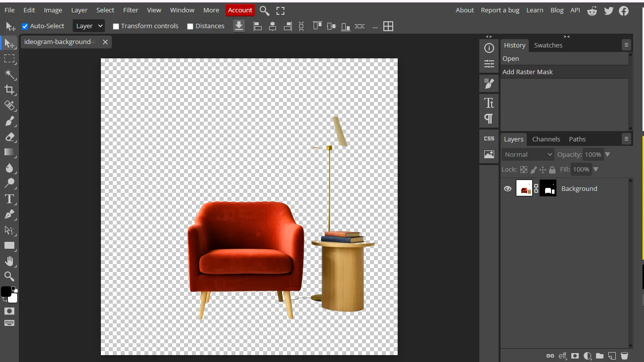
Task: Open the Filter menu
Action: tap(131, 10)
